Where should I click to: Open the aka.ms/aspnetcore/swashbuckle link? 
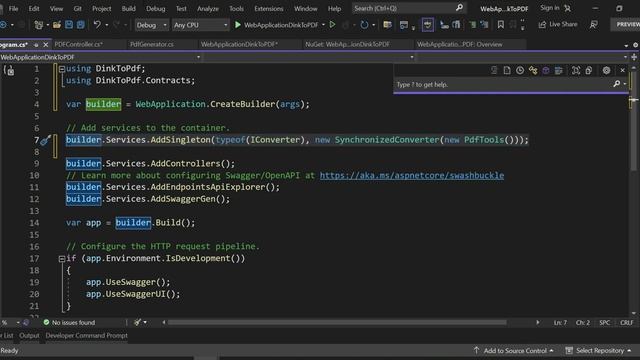(x=411, y=176)
